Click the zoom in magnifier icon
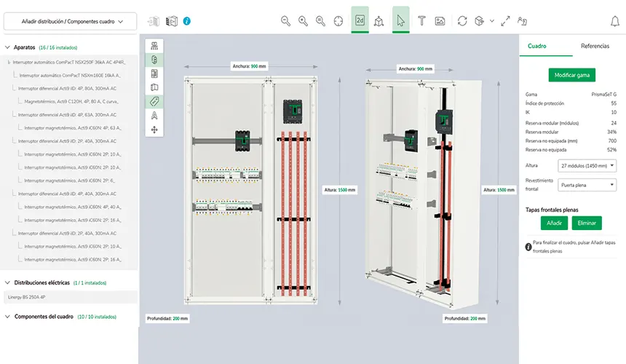Image resolution: width=626 pixels, height=364 pixels. 303,21
